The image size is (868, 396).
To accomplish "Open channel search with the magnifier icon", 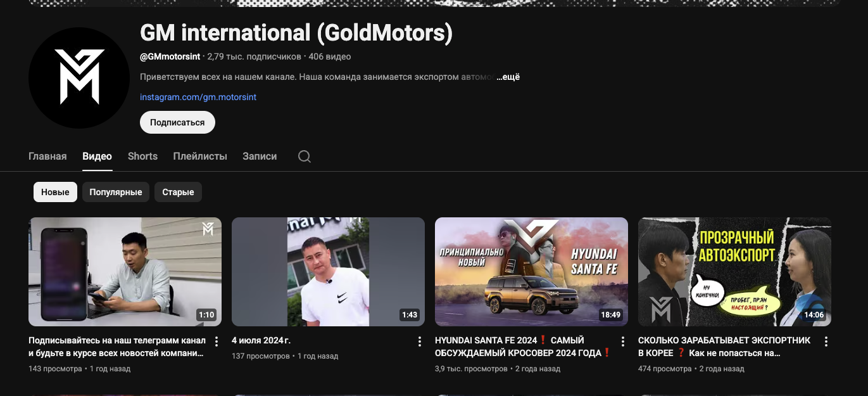I will 304,156.
